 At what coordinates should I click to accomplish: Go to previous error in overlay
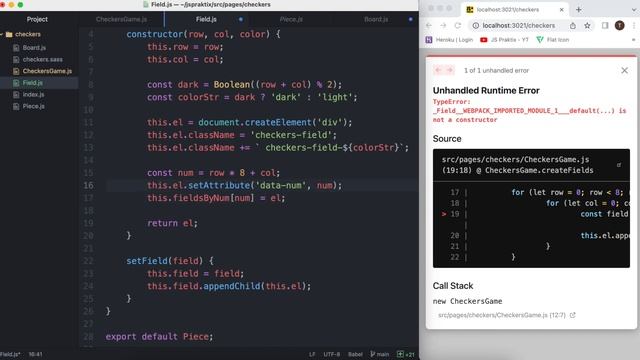(438, 70)
